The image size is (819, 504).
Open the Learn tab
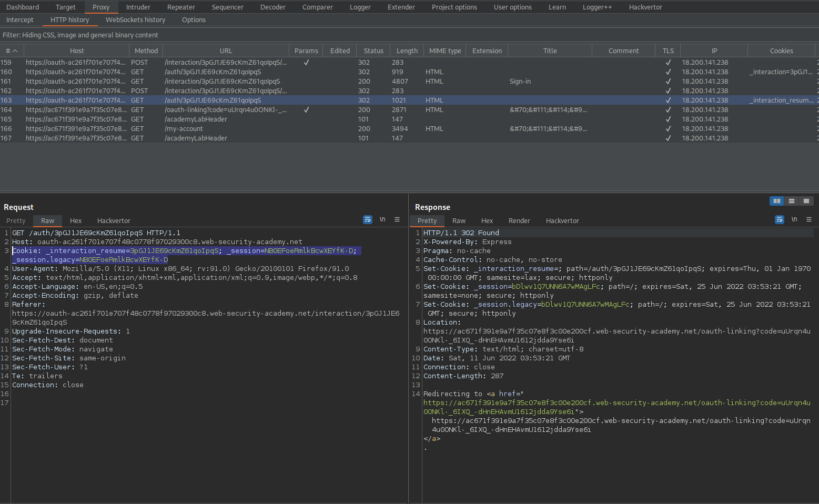(558, 7)
